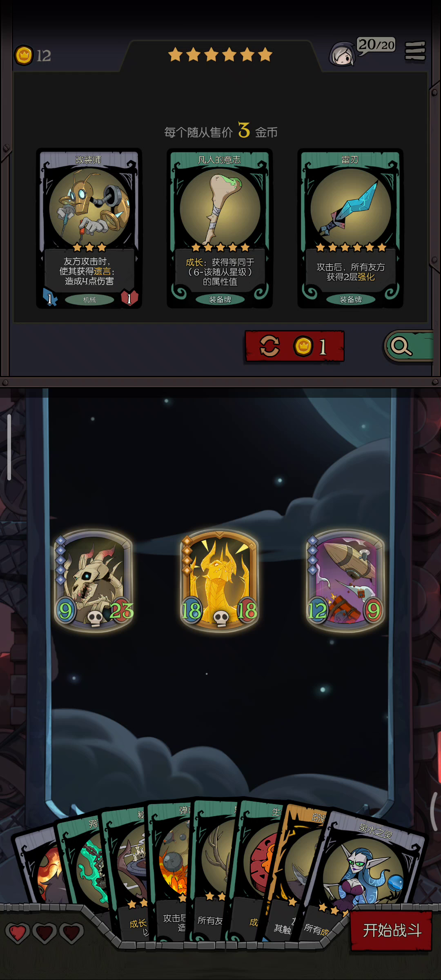Click the gold coin counter icon
Viewport: 441px width, 980px height.
click(x=24, y=55)
